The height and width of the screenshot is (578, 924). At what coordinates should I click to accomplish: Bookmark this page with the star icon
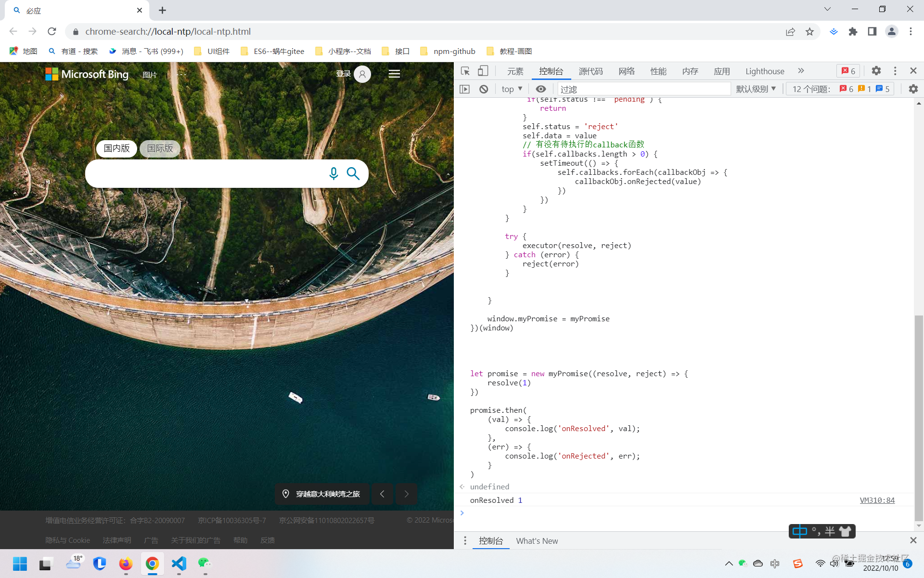pos(809,31)
